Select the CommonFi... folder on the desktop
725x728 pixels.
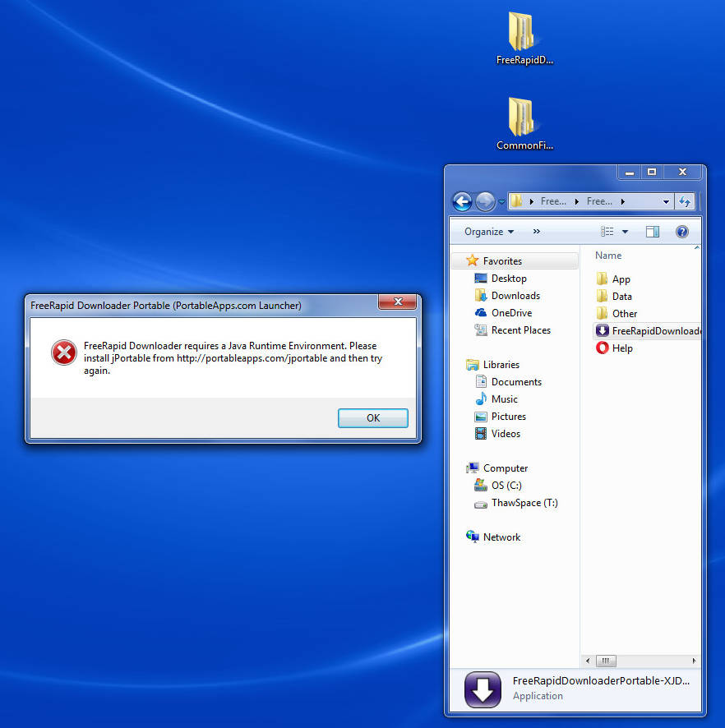click(x=524, y=124)
